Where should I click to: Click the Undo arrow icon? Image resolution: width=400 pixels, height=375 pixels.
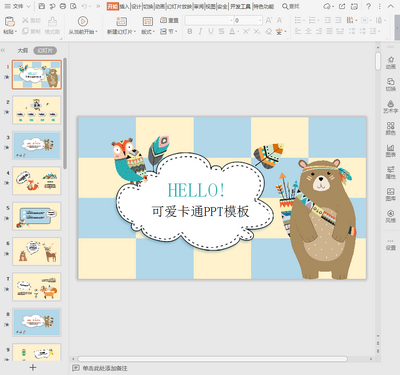[84, 6]
